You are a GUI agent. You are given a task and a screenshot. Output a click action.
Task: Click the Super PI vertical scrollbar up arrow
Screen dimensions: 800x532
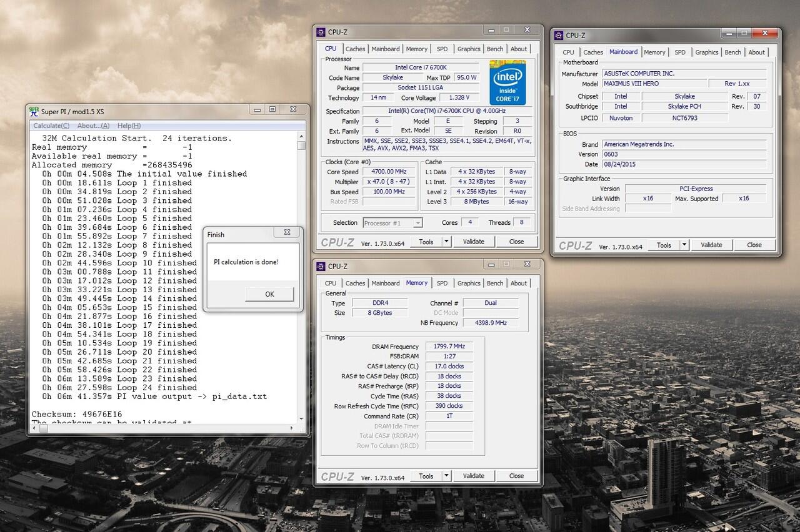(301, 136)
